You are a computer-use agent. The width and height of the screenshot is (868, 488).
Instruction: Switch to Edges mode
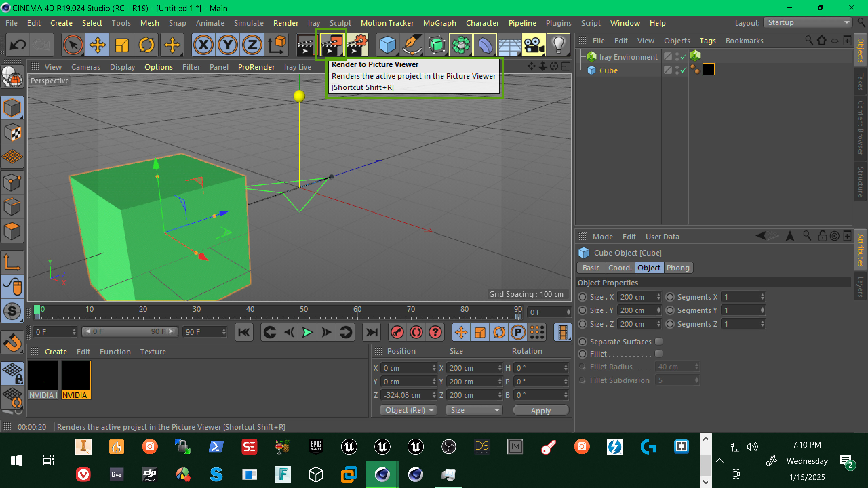pos(12,207)
